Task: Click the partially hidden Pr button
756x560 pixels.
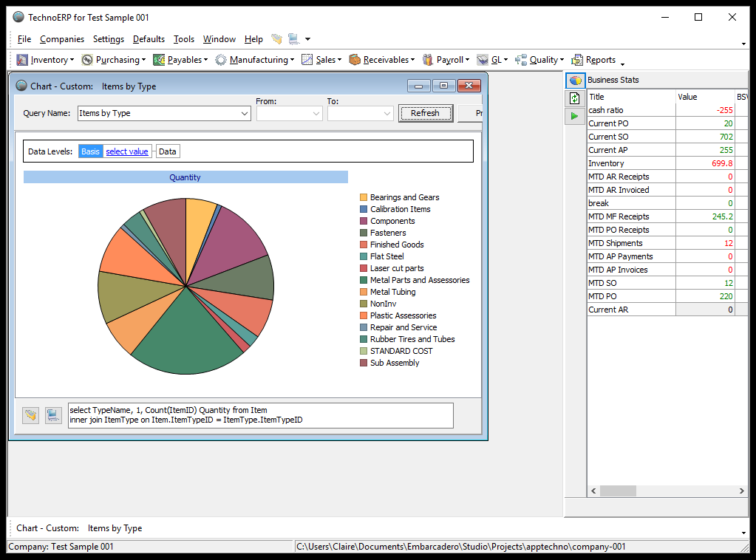Action: point(471,113)
